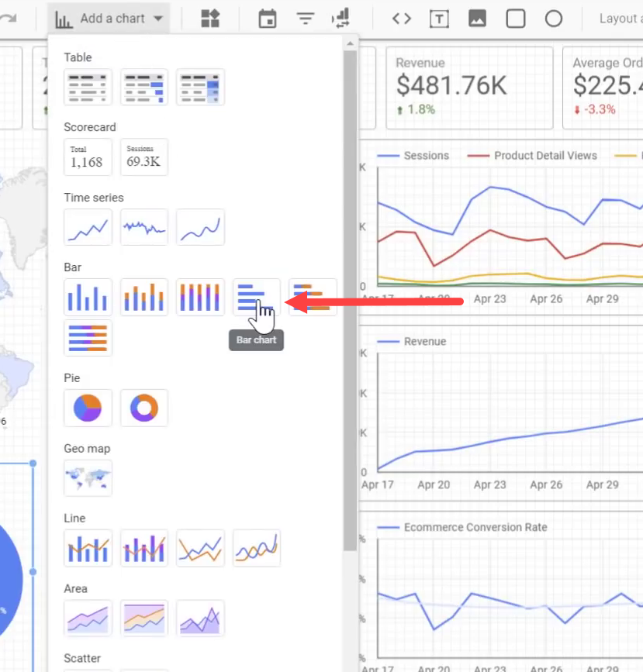
Task: Click the Table section heading
Action: [78, 57]
